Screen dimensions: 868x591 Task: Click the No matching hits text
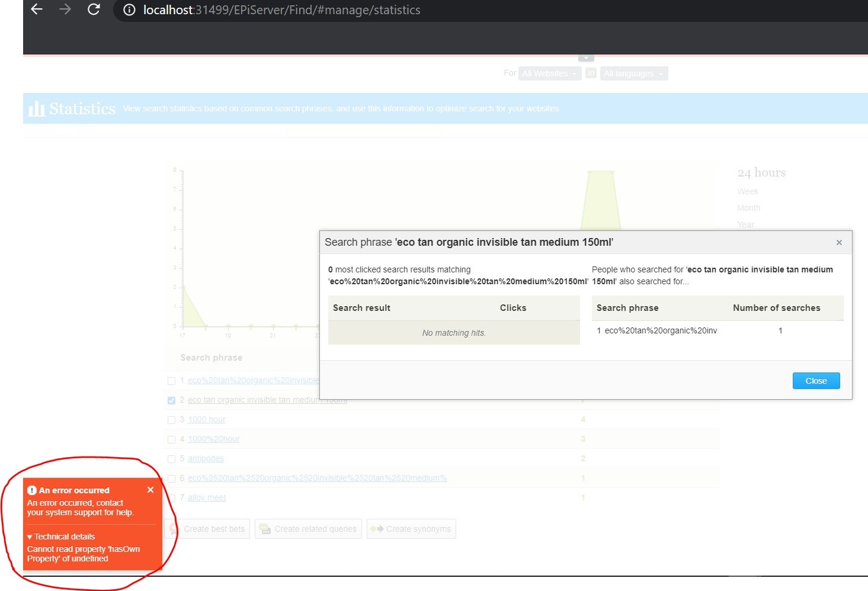(454, 333)
